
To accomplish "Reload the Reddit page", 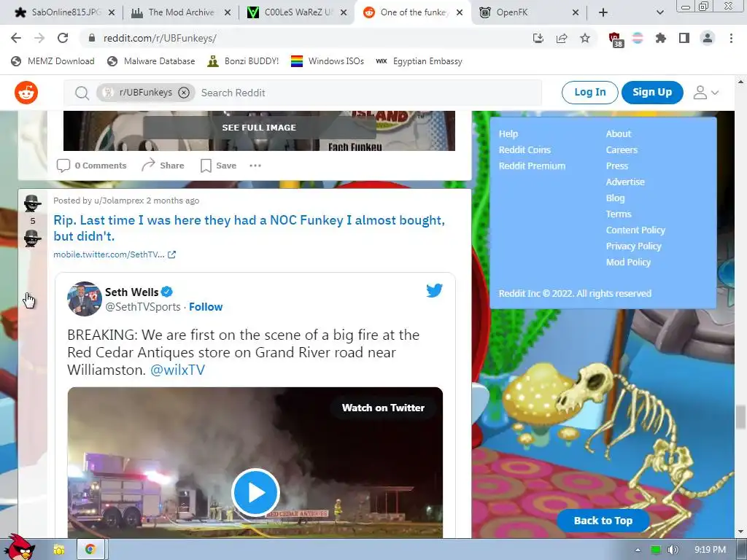I will coord(63,38).
